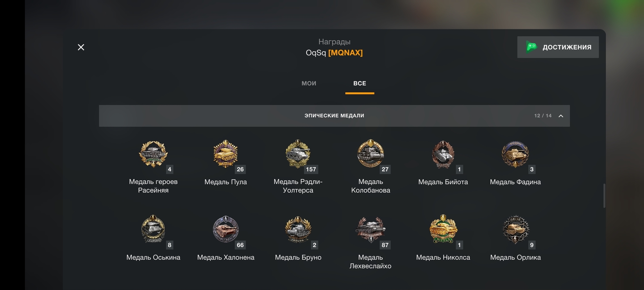
Task: Tap the Медаль Николса medal icon
Action: coord(443,229)
